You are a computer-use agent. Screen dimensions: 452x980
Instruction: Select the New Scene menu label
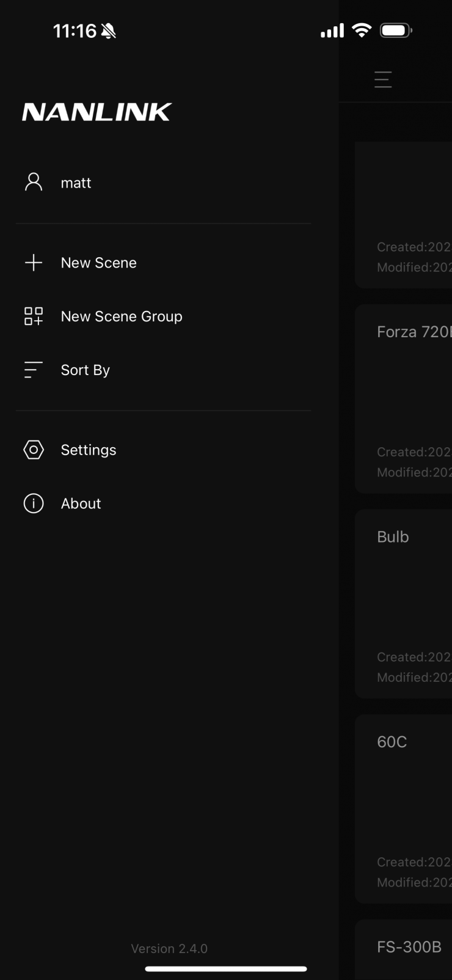98,263
